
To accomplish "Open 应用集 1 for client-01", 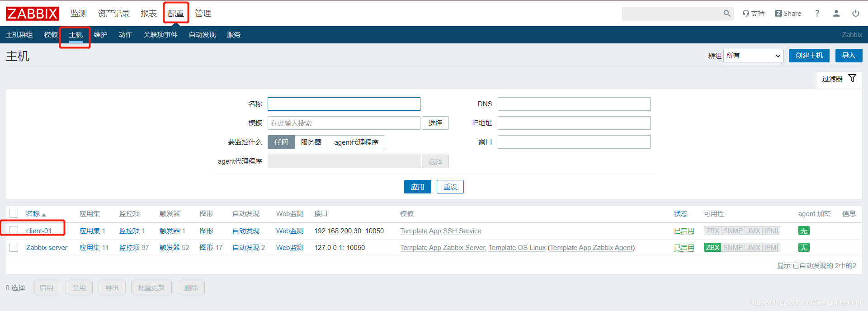I will pyautogui.click(x=90, y=231).
